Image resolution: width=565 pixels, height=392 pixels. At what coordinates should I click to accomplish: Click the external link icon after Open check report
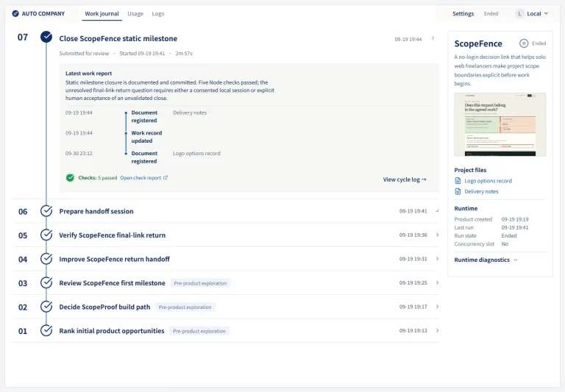pos(166,178)
